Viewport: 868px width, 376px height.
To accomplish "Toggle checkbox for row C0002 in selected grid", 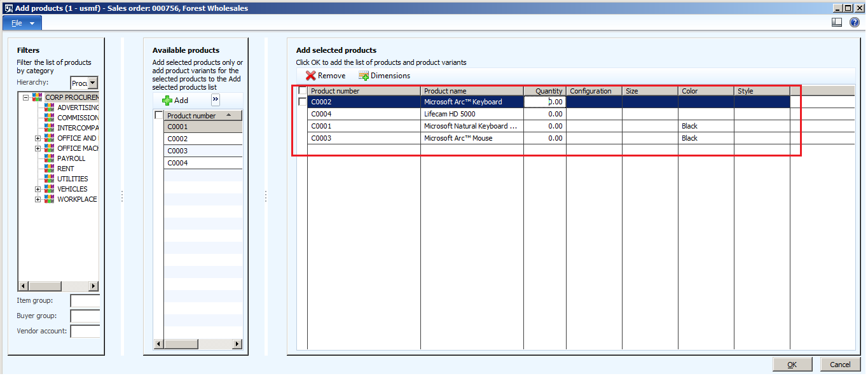I will [303, 102].
